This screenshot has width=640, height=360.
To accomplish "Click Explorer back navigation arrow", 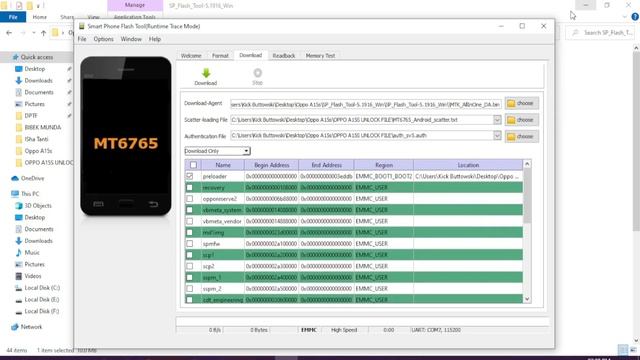I will click(x=9, y=33).
